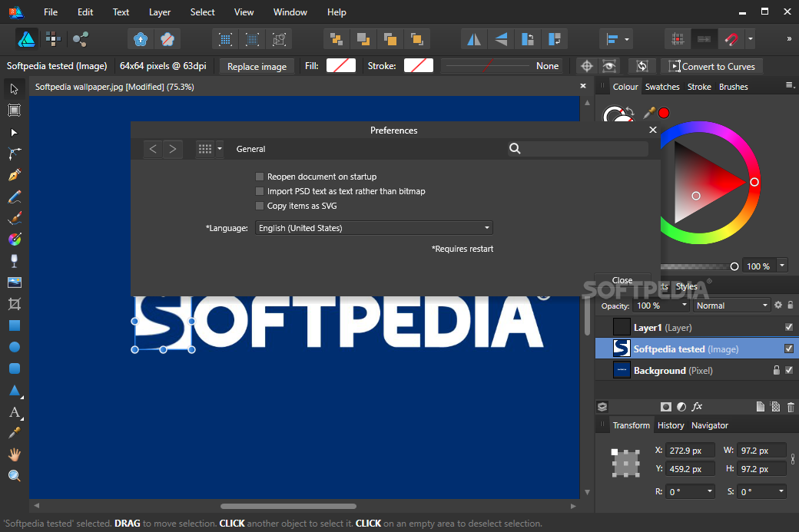This screenshot has height=532, width=799.
Task: Select the Artboard tool
Action: (x=15, y=111)
